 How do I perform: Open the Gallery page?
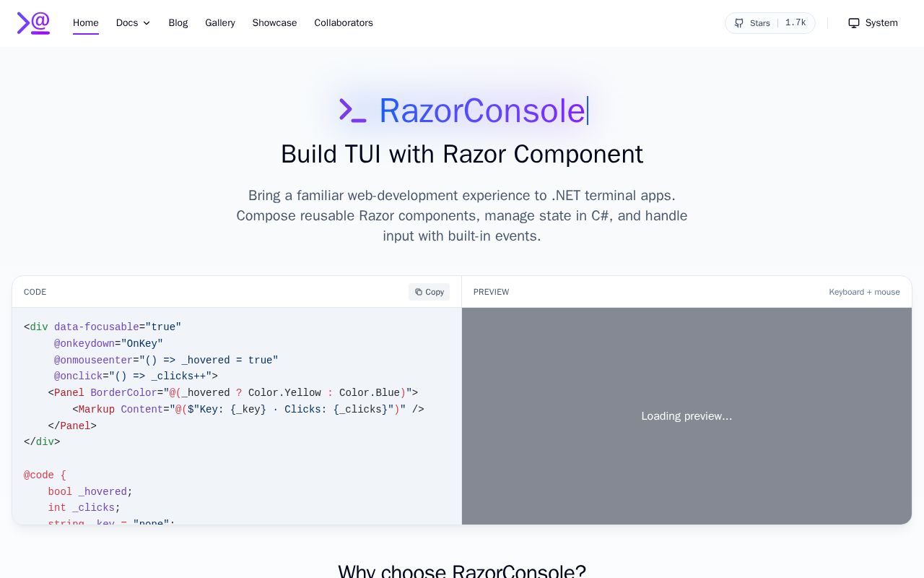click(220, 23)
